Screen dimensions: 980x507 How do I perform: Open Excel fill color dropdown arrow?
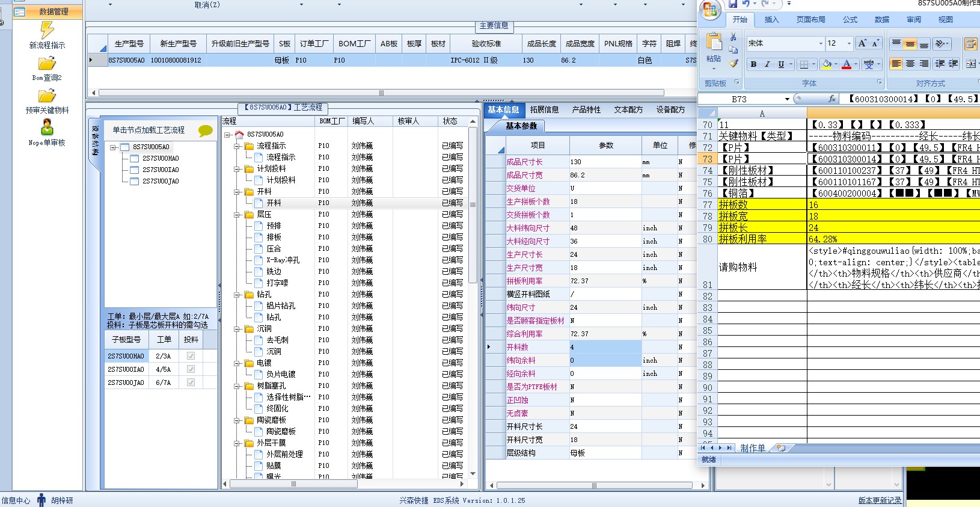tap(836, 64)
